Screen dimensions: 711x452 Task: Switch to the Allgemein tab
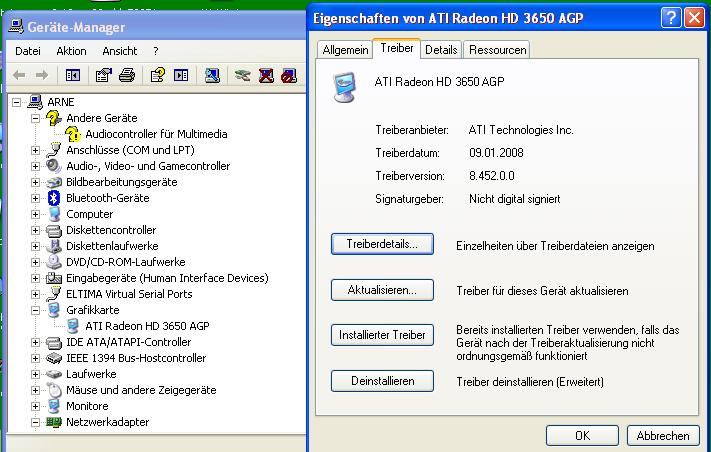[x=345, y=50]
